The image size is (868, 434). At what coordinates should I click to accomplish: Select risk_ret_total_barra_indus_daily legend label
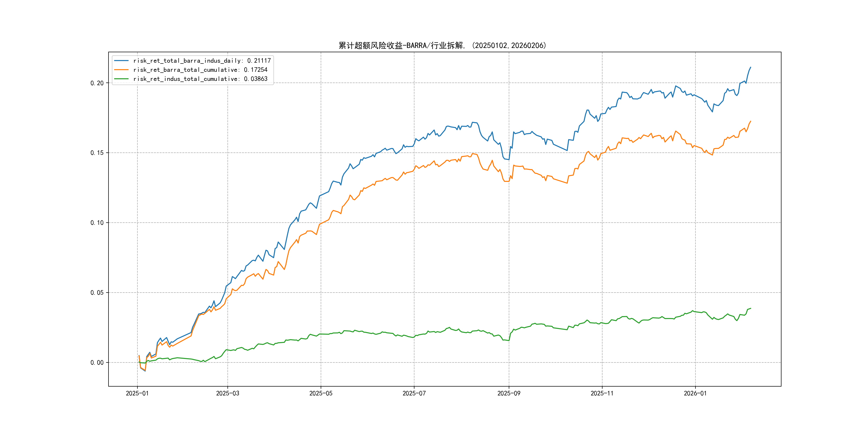pos(202,61)
